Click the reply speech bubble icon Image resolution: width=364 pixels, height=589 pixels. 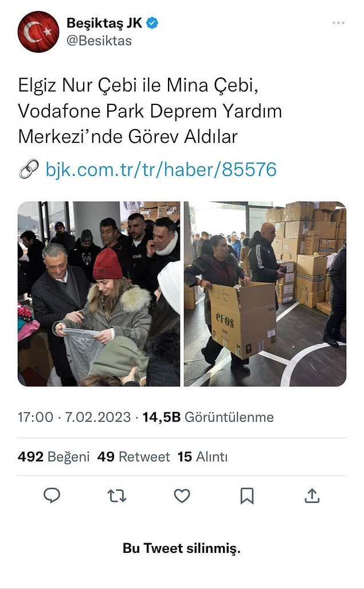pos(52,496)
